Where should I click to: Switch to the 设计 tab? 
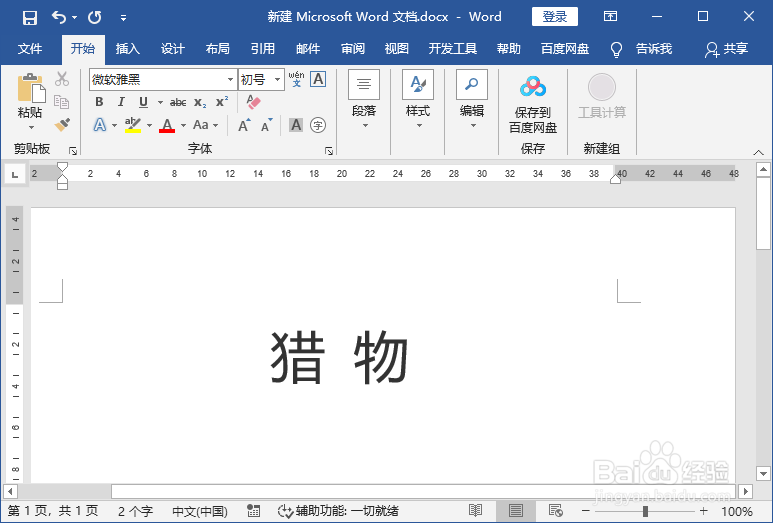173,49
